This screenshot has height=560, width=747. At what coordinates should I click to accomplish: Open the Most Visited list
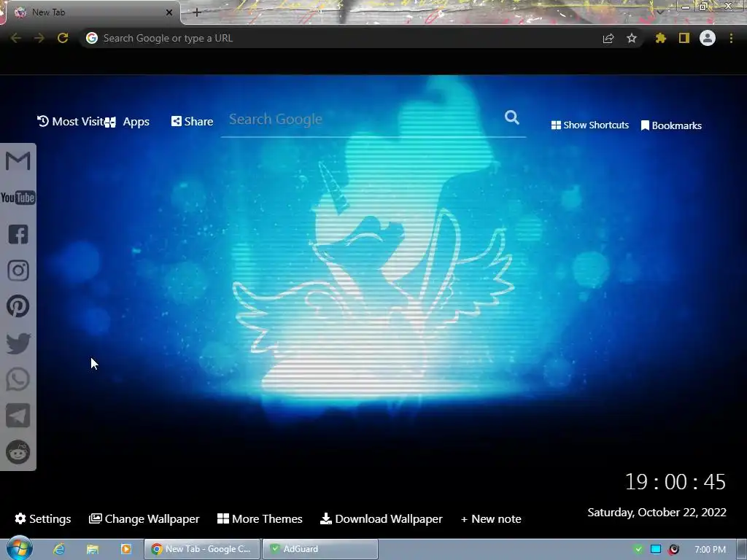click(x=70, y=122)
